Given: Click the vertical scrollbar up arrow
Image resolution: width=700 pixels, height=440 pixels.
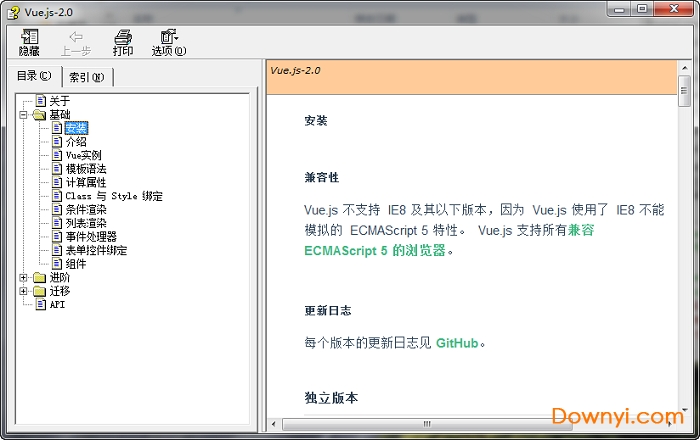Looking at the screenshot, I should click(x=684, y=68).
